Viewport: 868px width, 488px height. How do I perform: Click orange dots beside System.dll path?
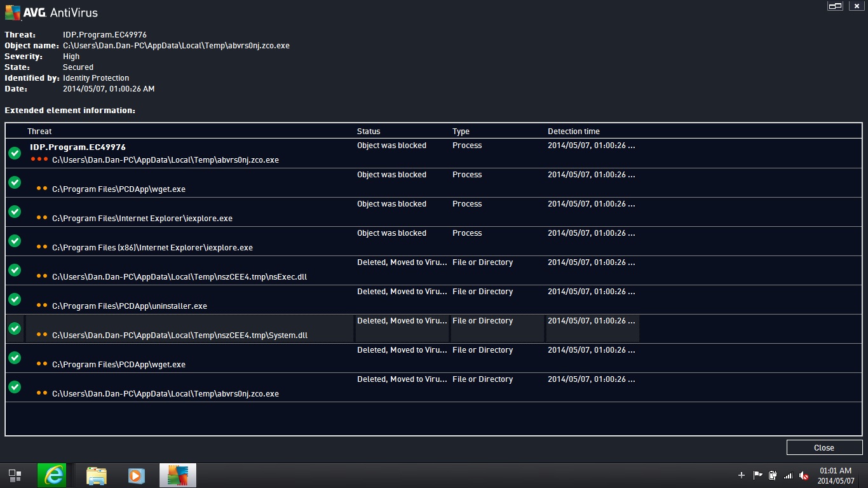click(42, 334)
